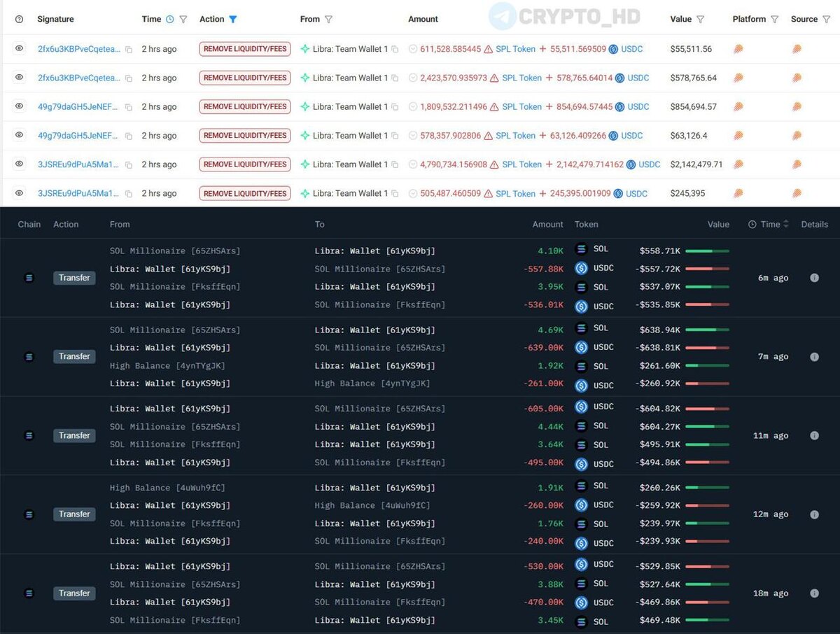Open signature 49g79daGH5 link in $854,694.57 row
This screenshot has width=840, height=634.
[x=78, y=106]
